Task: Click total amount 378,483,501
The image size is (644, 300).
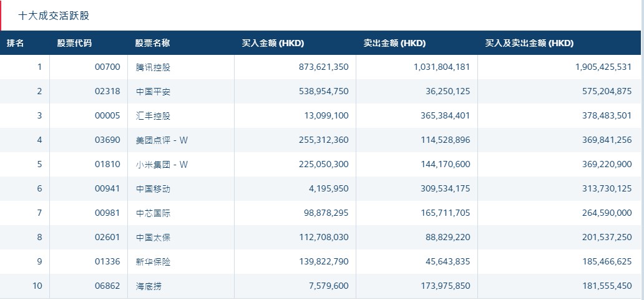Action: (607, 116)
